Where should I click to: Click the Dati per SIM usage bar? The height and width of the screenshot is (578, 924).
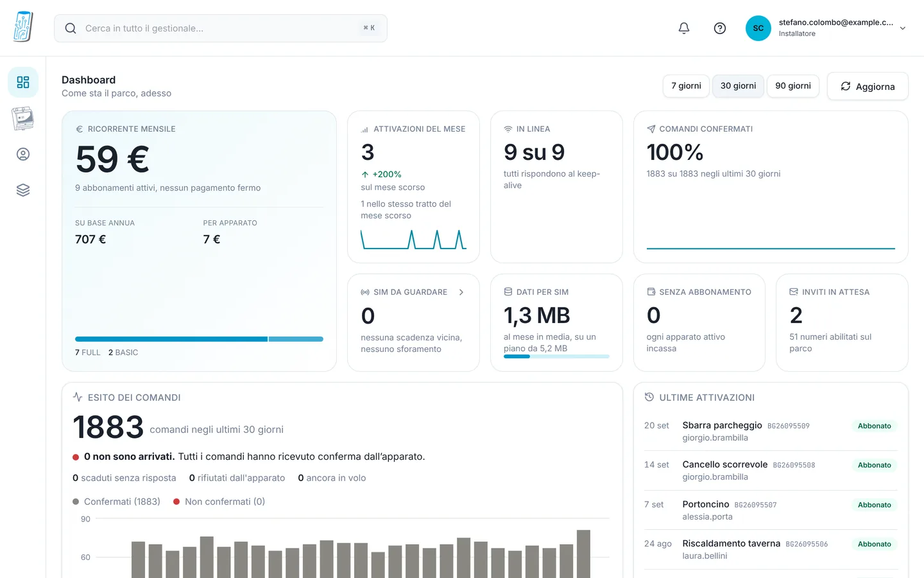(x=556, y=356)
